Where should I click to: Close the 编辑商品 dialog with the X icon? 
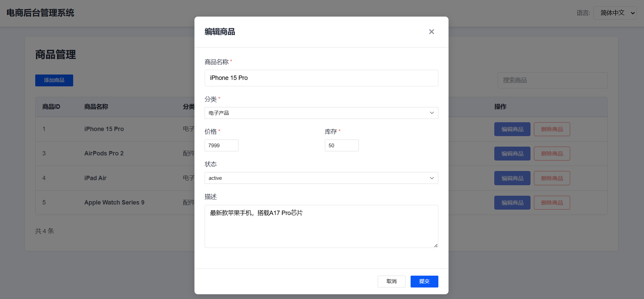pyautogui.click(x=431, y=31)
